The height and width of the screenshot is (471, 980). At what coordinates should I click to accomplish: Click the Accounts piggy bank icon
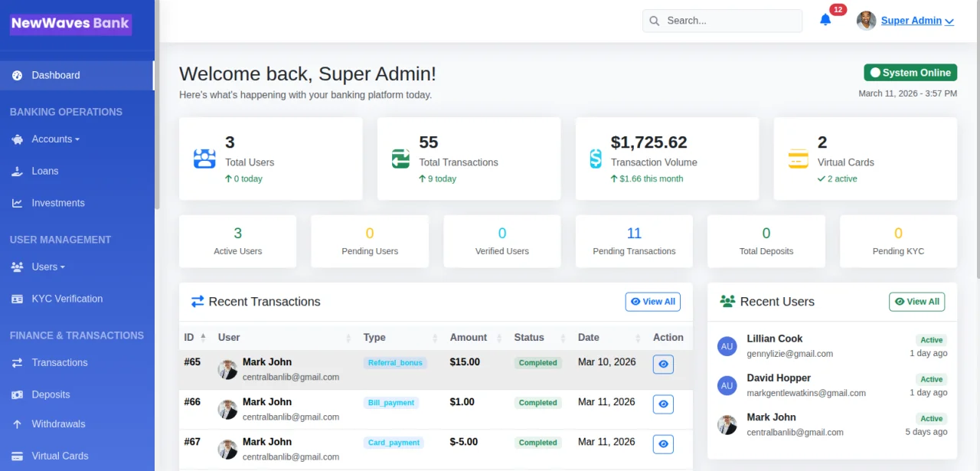(x=17, y=139)
